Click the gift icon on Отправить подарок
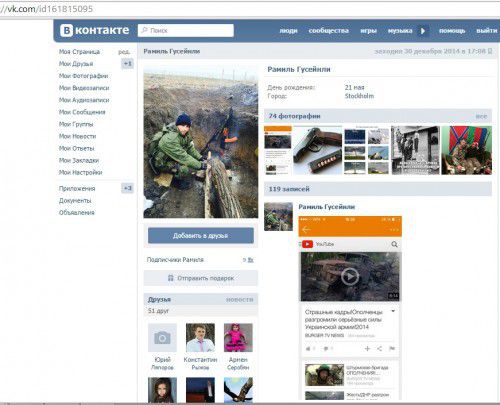 (171, 278)
